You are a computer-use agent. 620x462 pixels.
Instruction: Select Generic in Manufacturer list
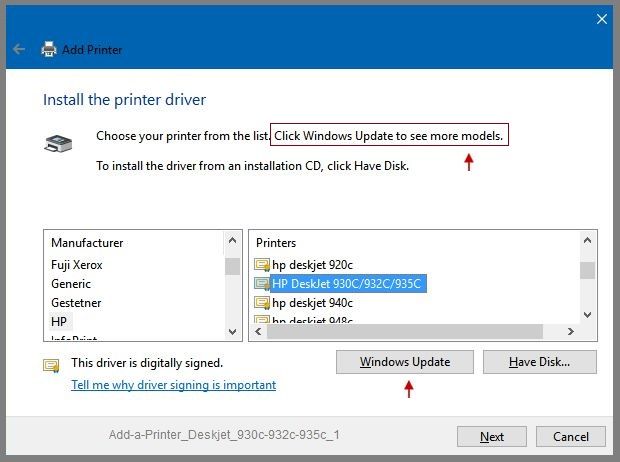(71, 284)
